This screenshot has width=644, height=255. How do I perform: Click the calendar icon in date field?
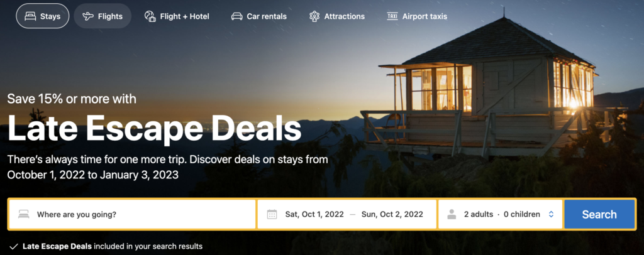point(272,214)
